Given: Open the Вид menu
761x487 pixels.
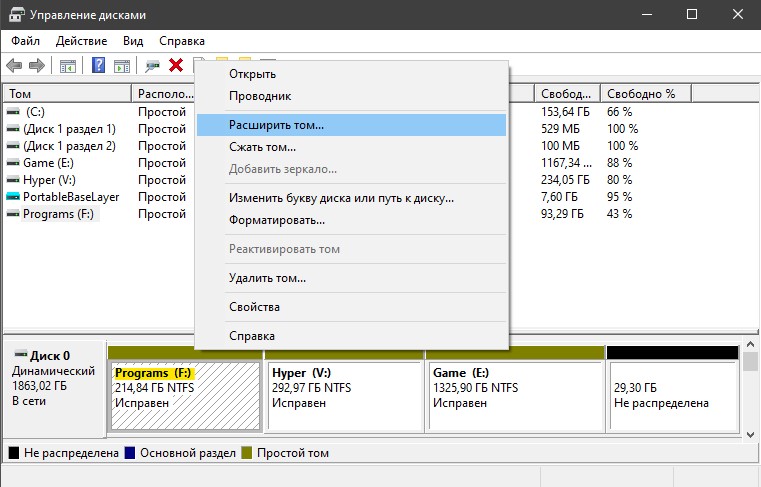Looking at the screenshot, I should (x=133, y=41).
